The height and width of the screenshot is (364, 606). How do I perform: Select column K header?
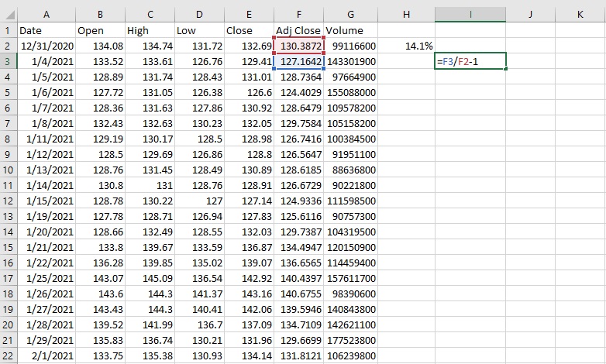[x=580, y=14]
